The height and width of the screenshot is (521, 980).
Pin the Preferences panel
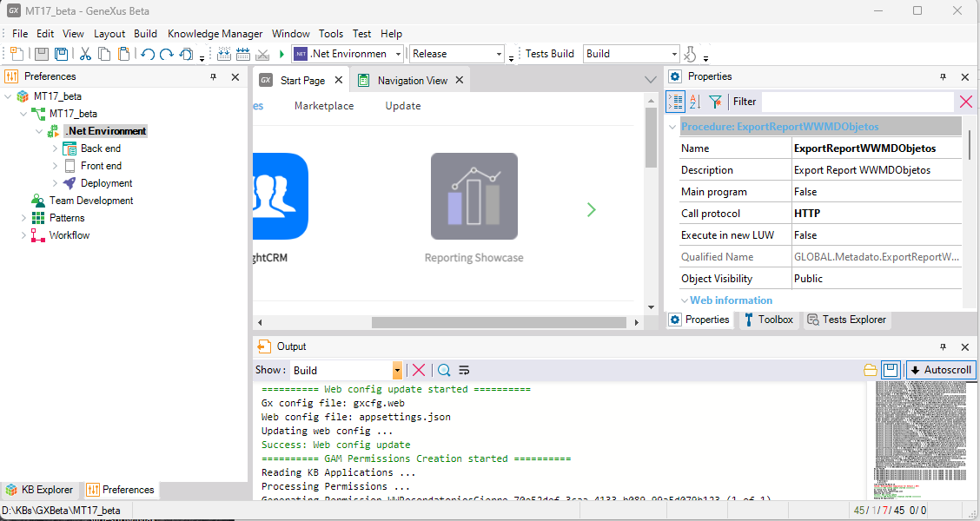tap(213, 76)
